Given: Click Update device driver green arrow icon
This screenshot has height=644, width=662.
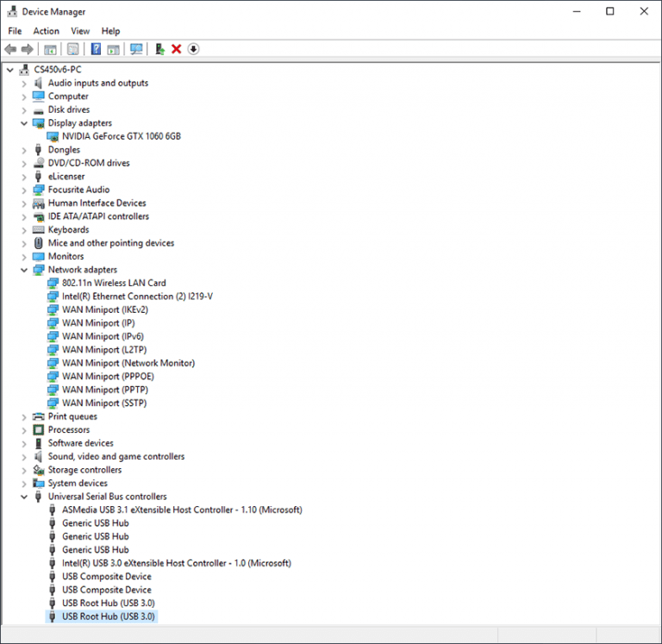Looking at the screenshot, I should click(159, 49).
